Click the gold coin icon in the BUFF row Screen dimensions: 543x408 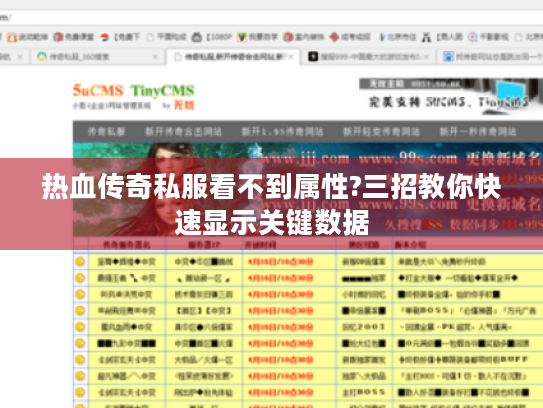pyautogui.click(x=80, y=360)
